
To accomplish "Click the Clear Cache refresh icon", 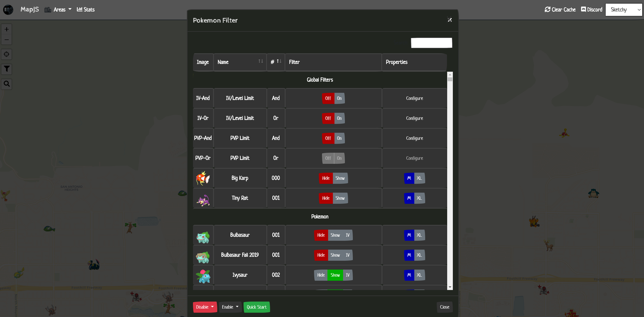I will [547, 10].
